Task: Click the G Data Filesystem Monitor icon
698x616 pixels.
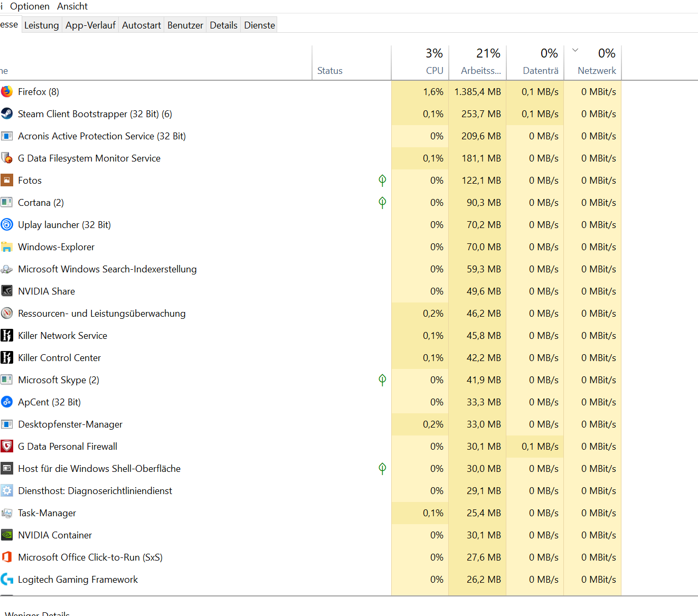Action: pos(7,158)
